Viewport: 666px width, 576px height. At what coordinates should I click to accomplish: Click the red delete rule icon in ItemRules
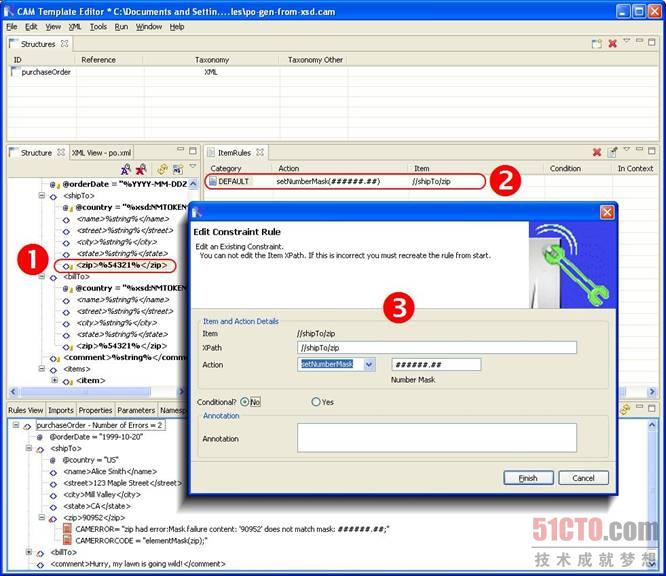click(x=597, y=152)
